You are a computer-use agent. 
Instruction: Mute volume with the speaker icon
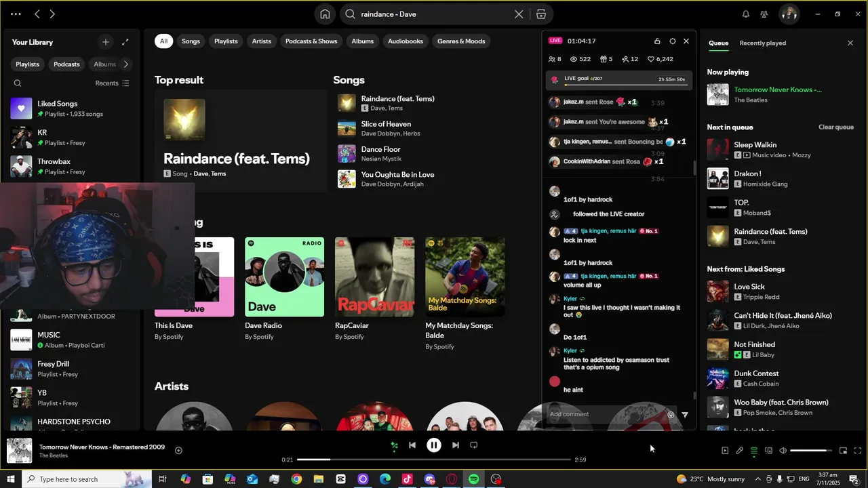(x=783, y=451)
